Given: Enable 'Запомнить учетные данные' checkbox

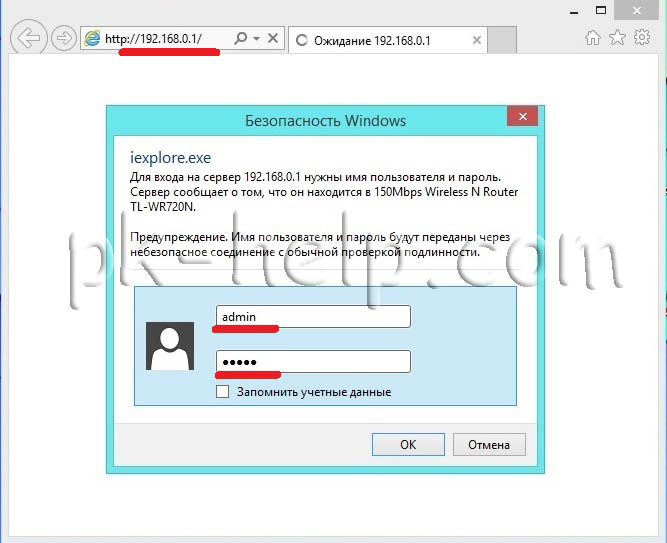Looking at the screenshot, I should pos(222,392).
